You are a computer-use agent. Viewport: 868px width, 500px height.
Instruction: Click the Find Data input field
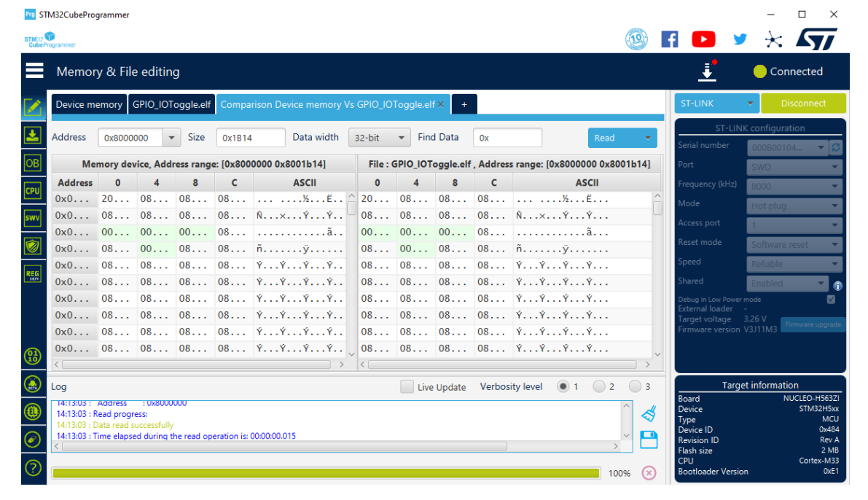pos(507,138)
